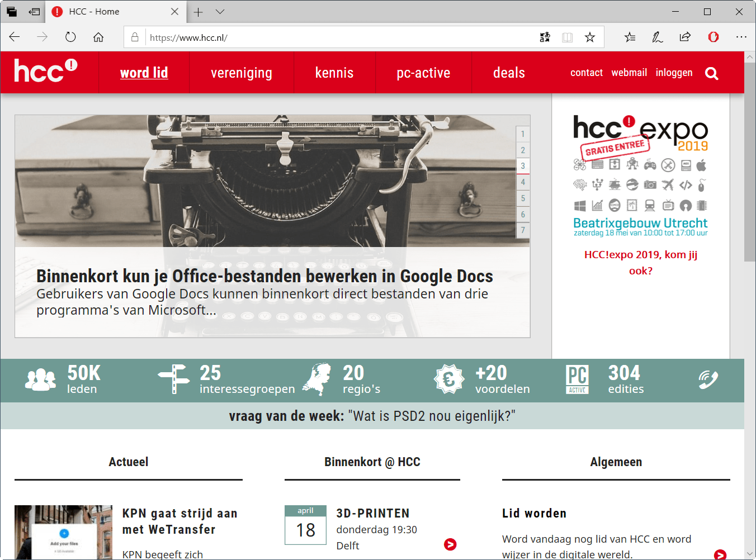Open the '3D-PRINTEN' event link
The height and width of the screenshot is (560, 756).
point(373,513)
